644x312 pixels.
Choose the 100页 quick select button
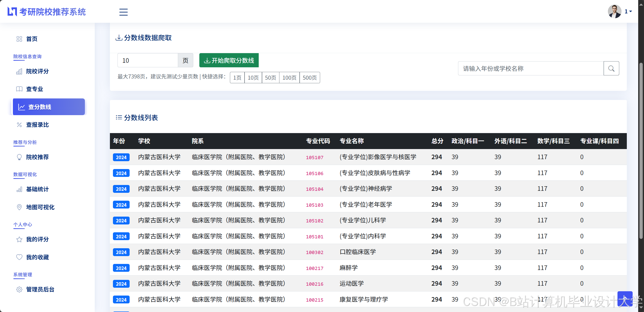(289, 78)
